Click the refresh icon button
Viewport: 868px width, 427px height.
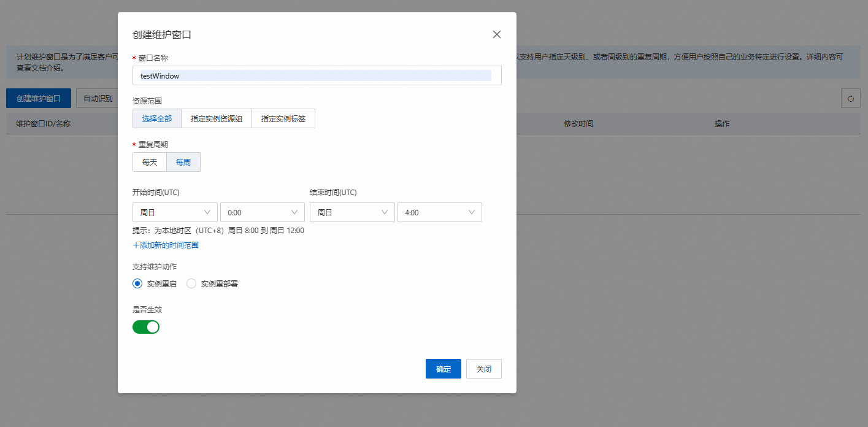click(x=850, y=98)
